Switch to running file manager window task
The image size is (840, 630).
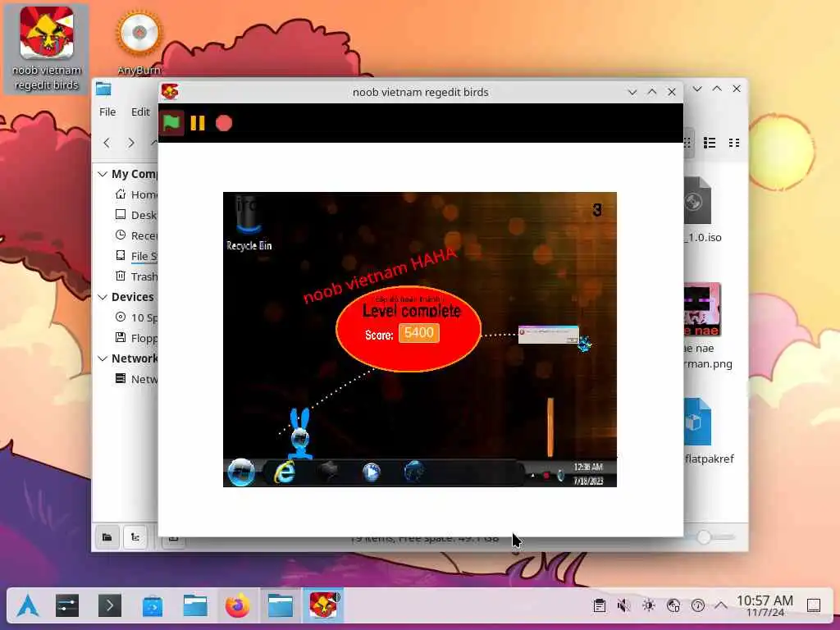pyautogui.click(x=281, y=606)
